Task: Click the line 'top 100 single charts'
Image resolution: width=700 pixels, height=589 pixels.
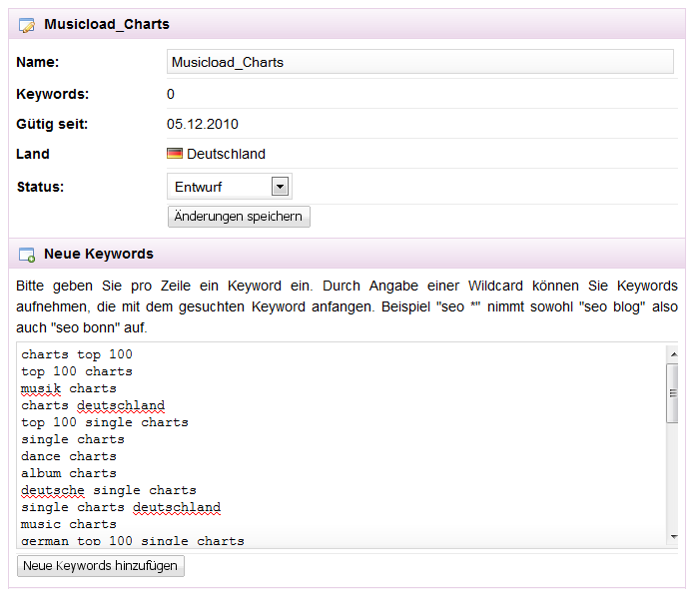Action: [105, 422]
